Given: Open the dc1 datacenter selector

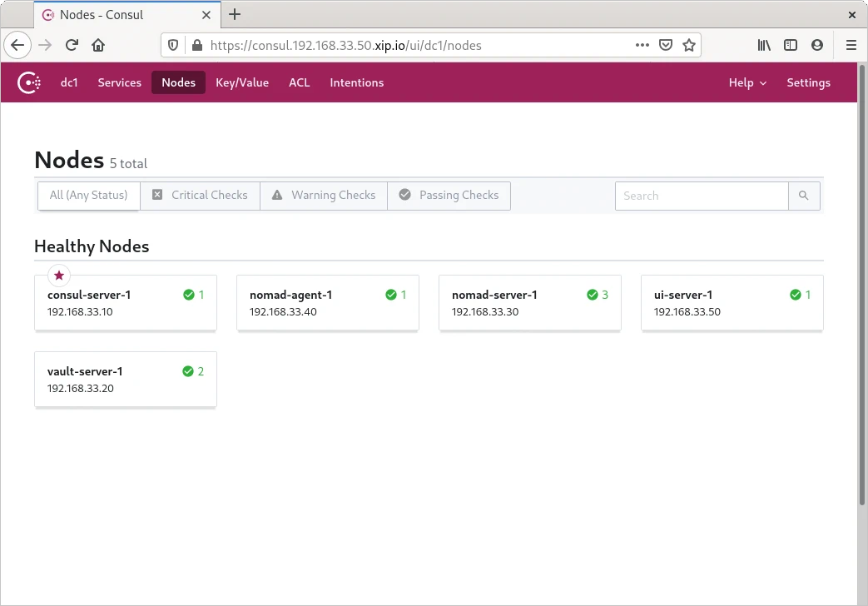Looking at the screenshot, I should click(69, 82).
